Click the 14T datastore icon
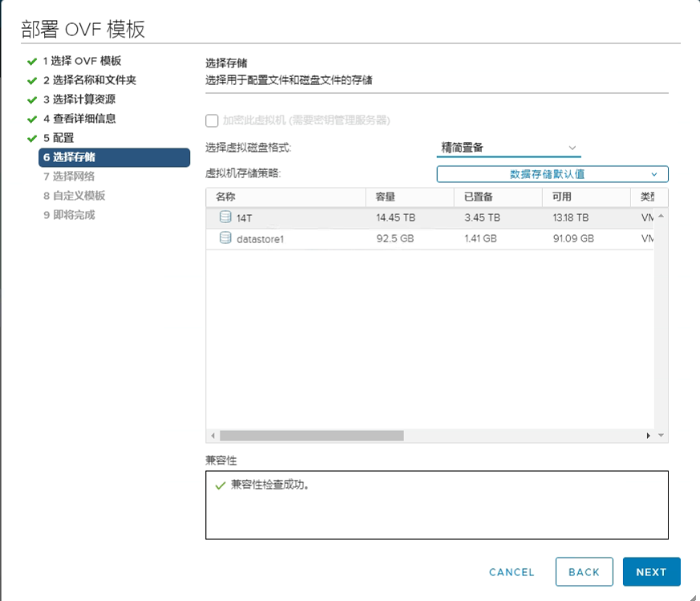 [225, 217]
